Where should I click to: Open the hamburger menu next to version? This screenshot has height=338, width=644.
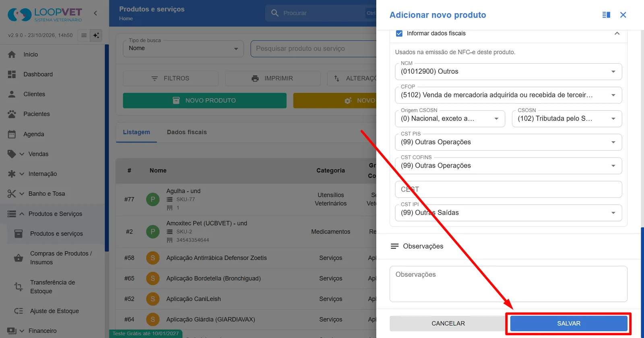click(84, 35)
